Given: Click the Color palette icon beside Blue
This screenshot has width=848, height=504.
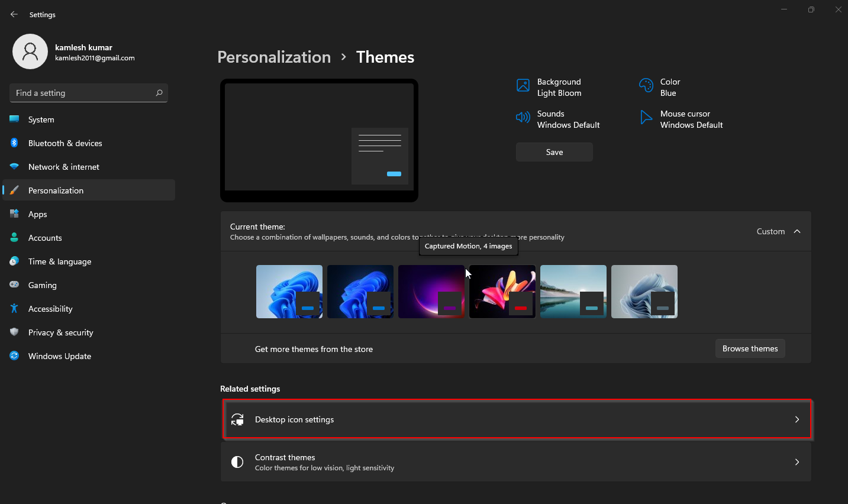Looking at the screenshot, I should pyautogui.click(x=646, y=85).
